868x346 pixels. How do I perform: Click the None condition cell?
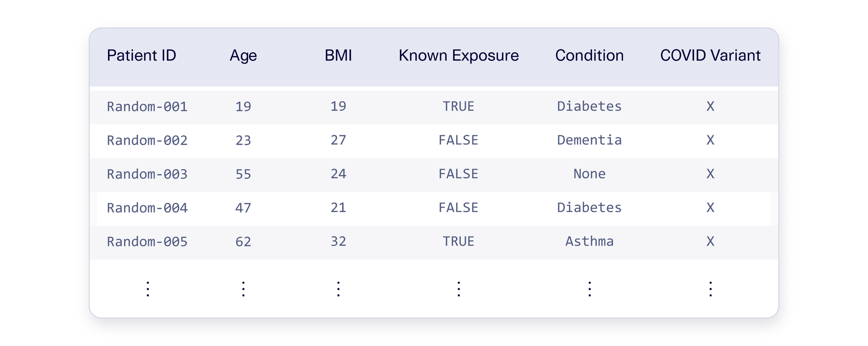click(x=589, y=174)
